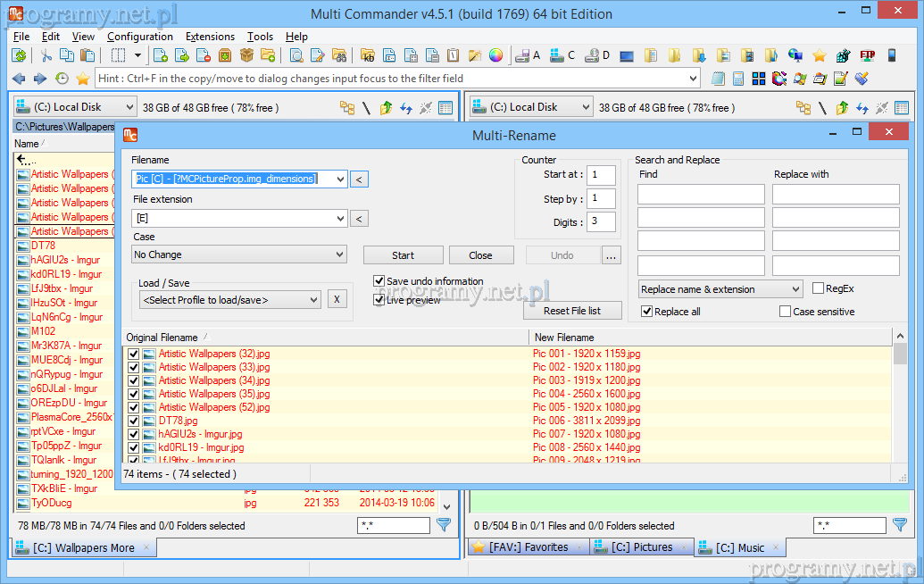Click the Start button in Multi-Rename
924x584 pixels.
[x=403, y=254]
